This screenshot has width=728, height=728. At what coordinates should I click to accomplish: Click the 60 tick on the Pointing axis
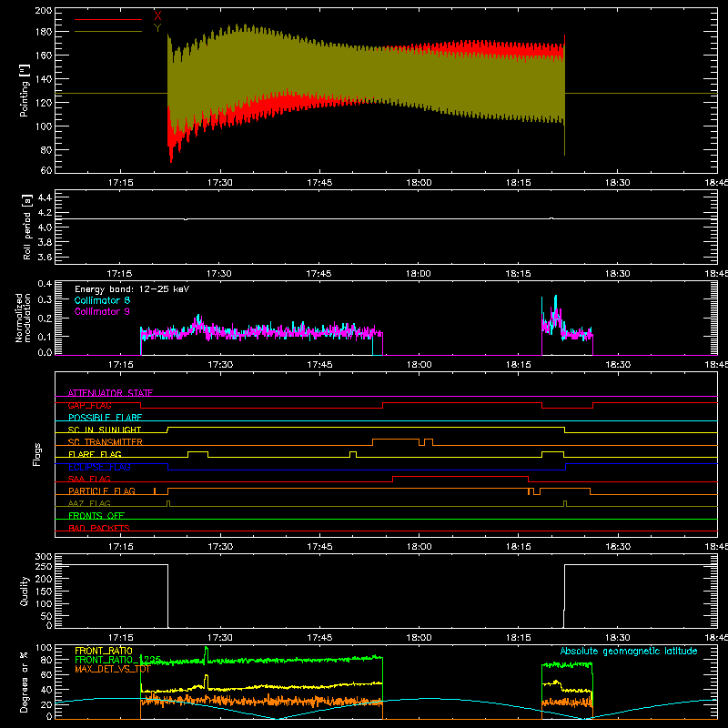coord(46,170)
